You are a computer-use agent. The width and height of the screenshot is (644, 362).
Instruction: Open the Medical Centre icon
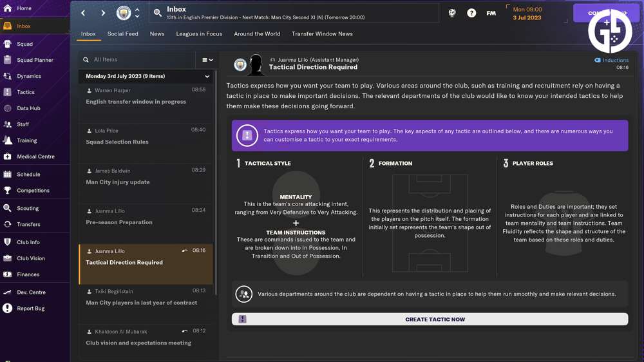pos(7,156)
